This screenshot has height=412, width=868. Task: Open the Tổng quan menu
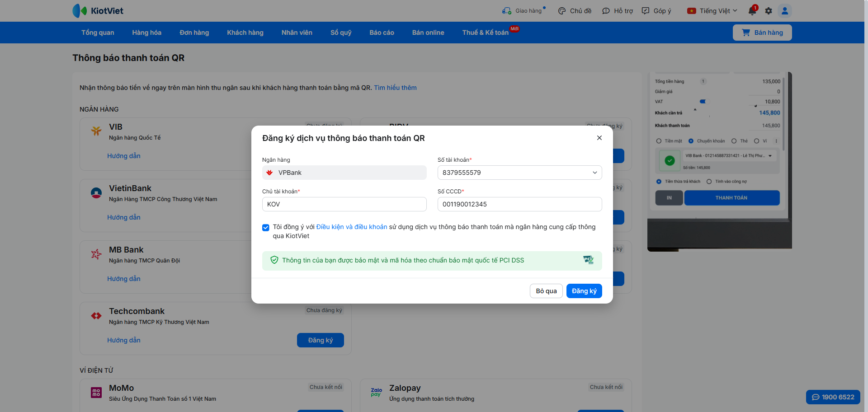click(x=98, y=33)
